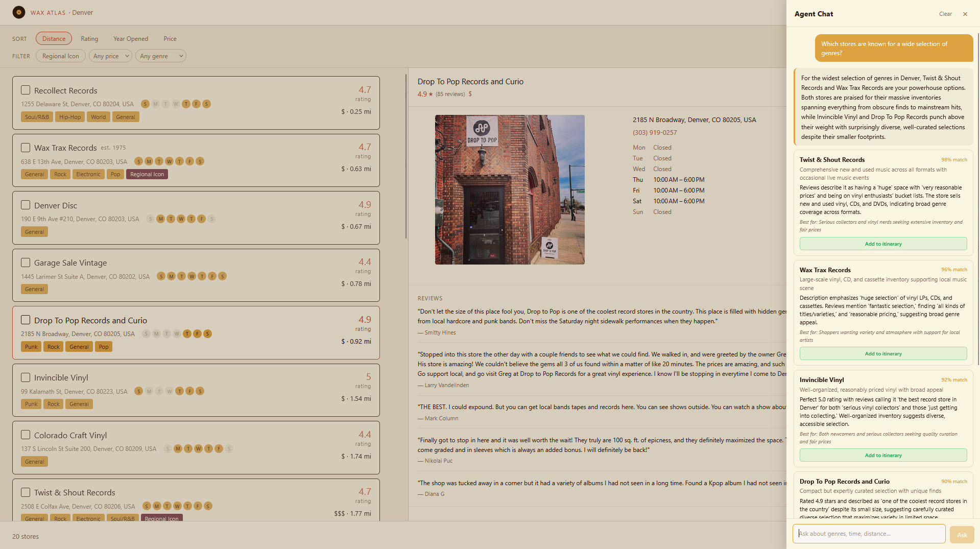Click the (85 reviews) count
Screen dimensions: 980x549
[x=450, y=94]
